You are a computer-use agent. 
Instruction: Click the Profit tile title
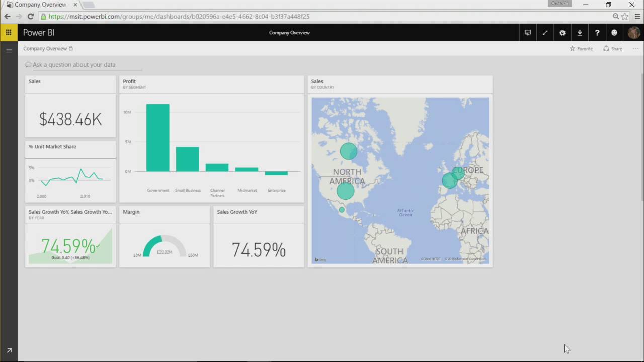point(129,81)
